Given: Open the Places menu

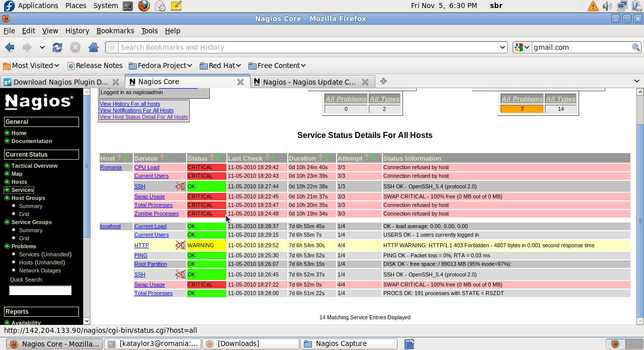Looking at the screenshot, I should tap(75, 6).
